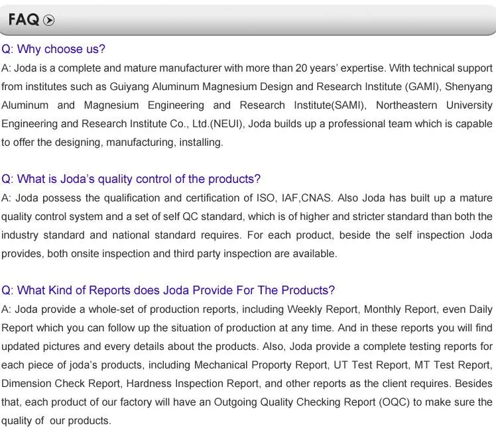The width and height of the screenshot is (496, 448).
Task: Select the question 'Q: Why choose us?'
Action: [x=53, y=49]
